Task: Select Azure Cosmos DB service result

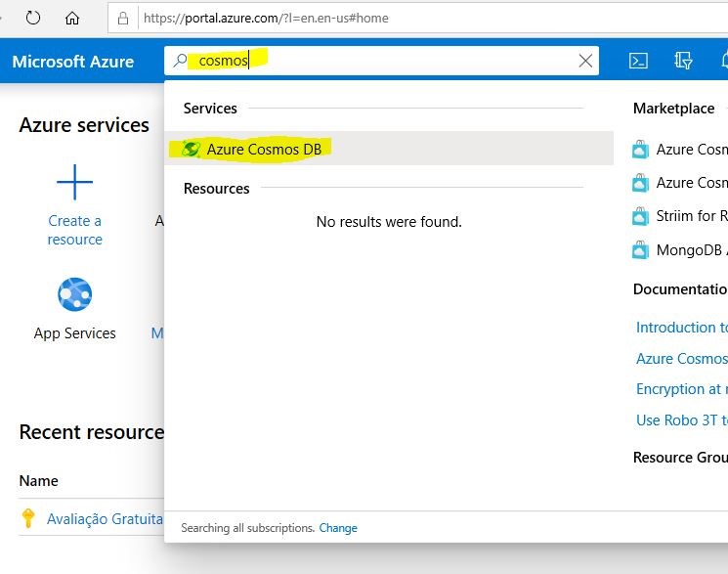Action: click(389, 149)
